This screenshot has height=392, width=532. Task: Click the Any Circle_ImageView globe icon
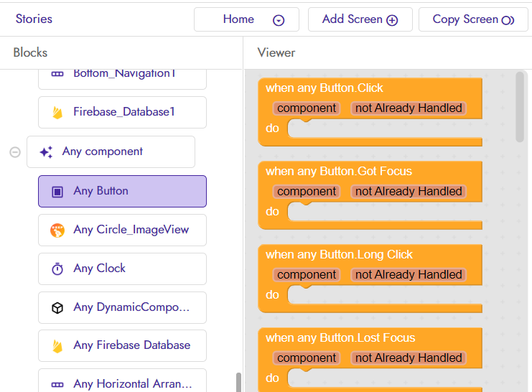(x=57, y=230)
